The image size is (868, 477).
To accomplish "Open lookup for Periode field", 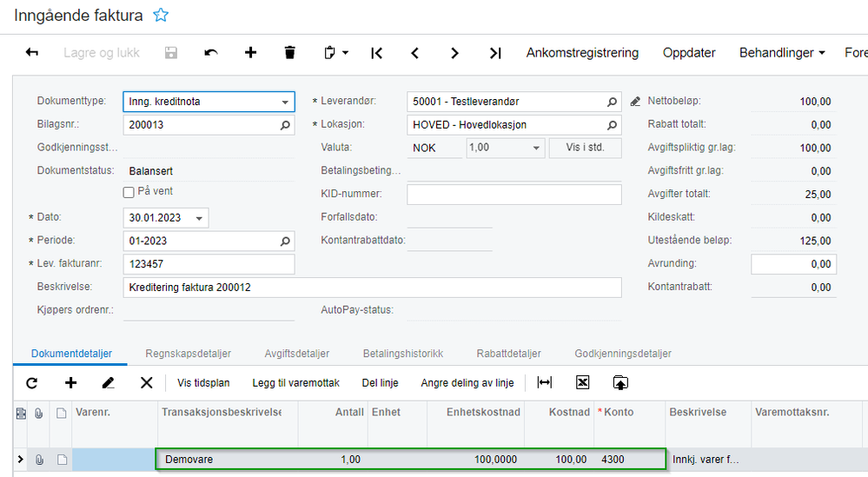I will (285, 242).
